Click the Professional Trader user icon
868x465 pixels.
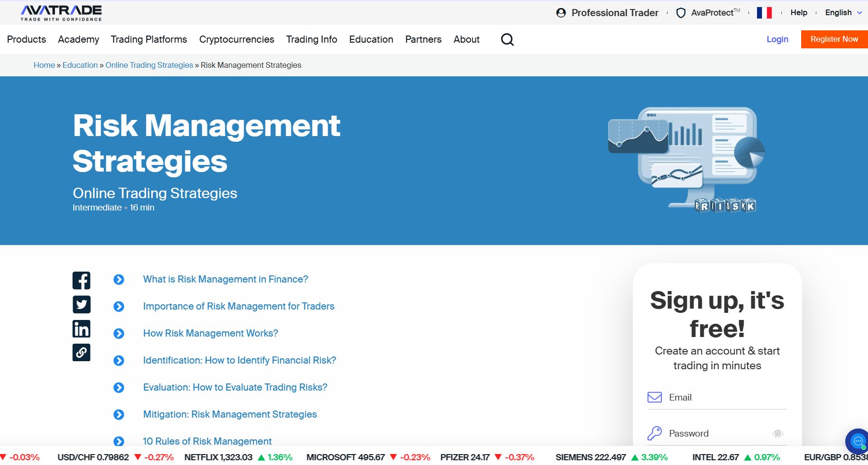561,13
